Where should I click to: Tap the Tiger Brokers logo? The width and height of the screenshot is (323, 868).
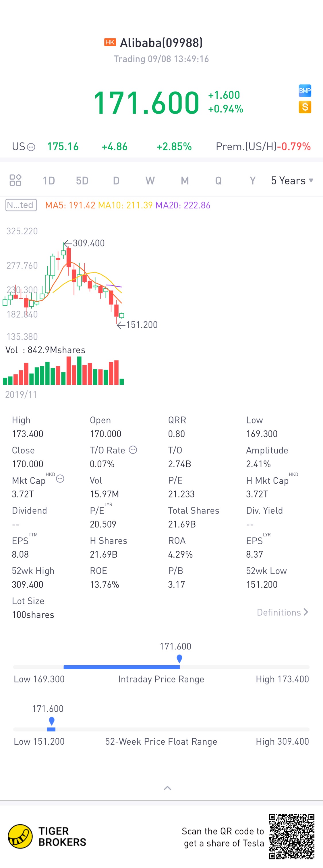[20, 836]
